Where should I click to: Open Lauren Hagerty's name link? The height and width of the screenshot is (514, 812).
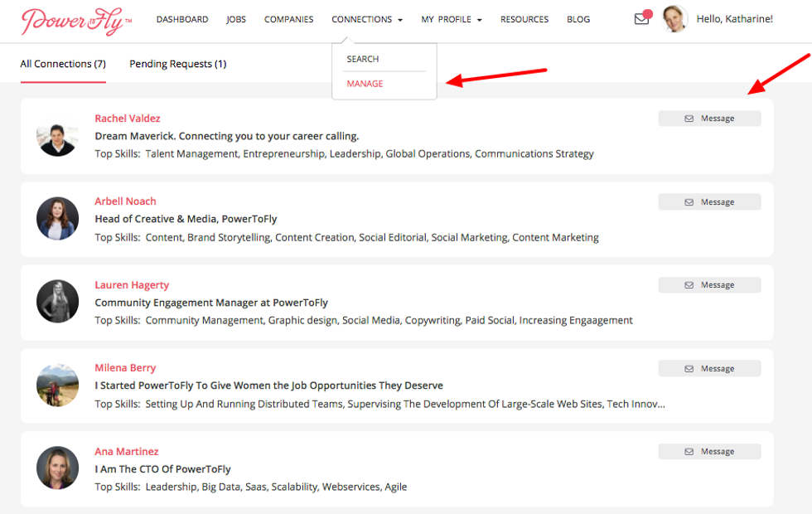pos(132,285)
